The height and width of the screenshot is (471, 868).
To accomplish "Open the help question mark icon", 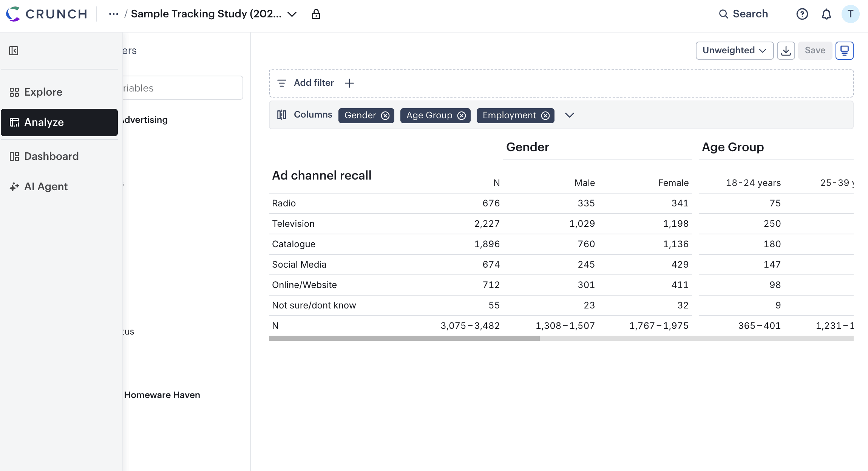I will click(x=802, y=14).
